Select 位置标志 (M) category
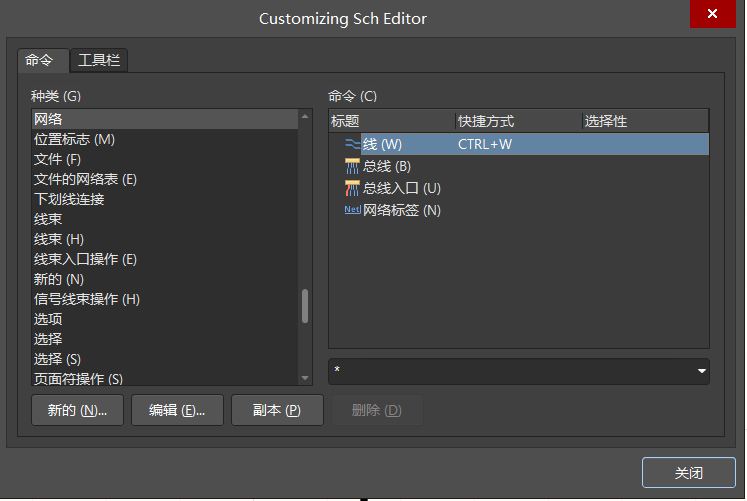747x501 pixels. (74, 139)
